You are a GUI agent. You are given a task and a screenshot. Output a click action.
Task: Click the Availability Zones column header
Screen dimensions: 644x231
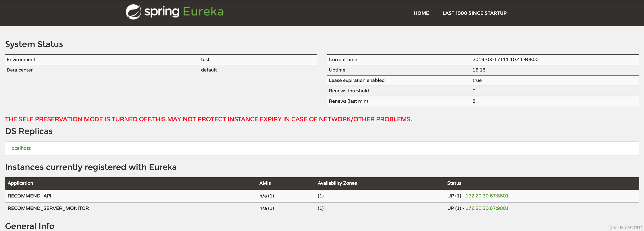tap(337, 183)
